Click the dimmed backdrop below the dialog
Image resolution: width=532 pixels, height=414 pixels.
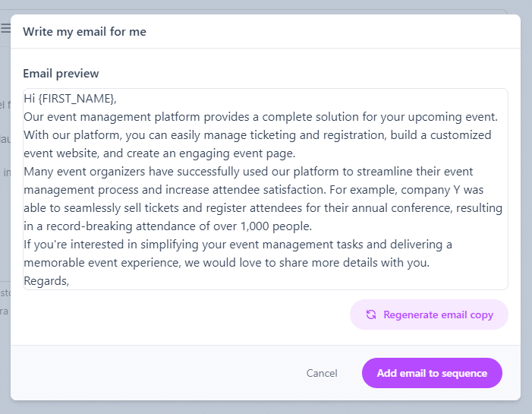click(x=266, y=408)
